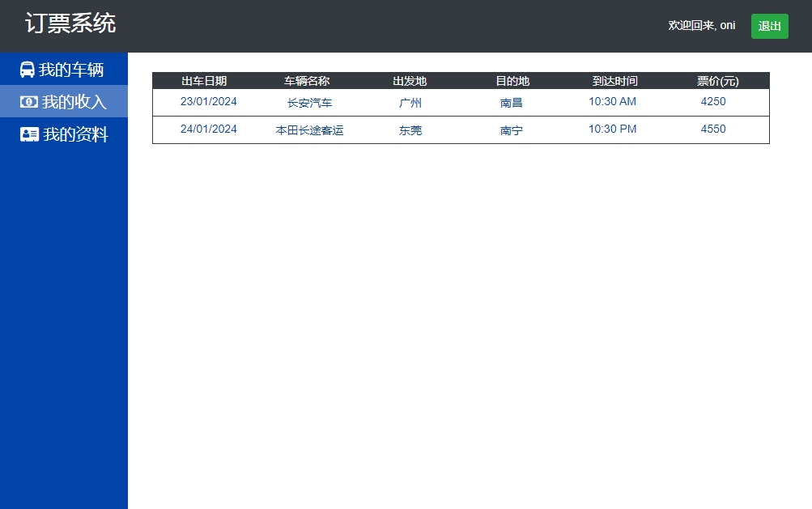812x509 pixels.
Task: Click the 欢迎回来, oni greeting text
Action: (x=701, y=26)
